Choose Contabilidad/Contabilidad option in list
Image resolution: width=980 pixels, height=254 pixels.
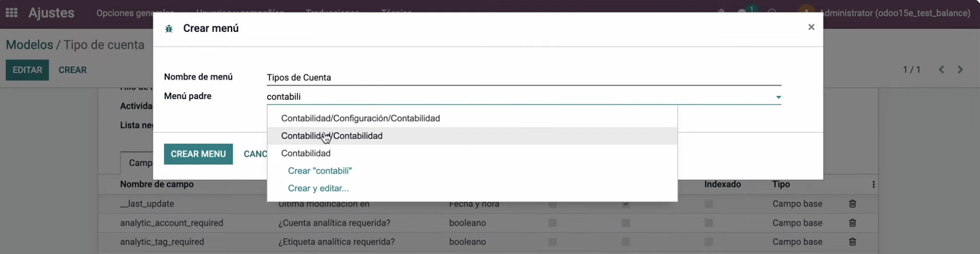click(x=332, y=136)
